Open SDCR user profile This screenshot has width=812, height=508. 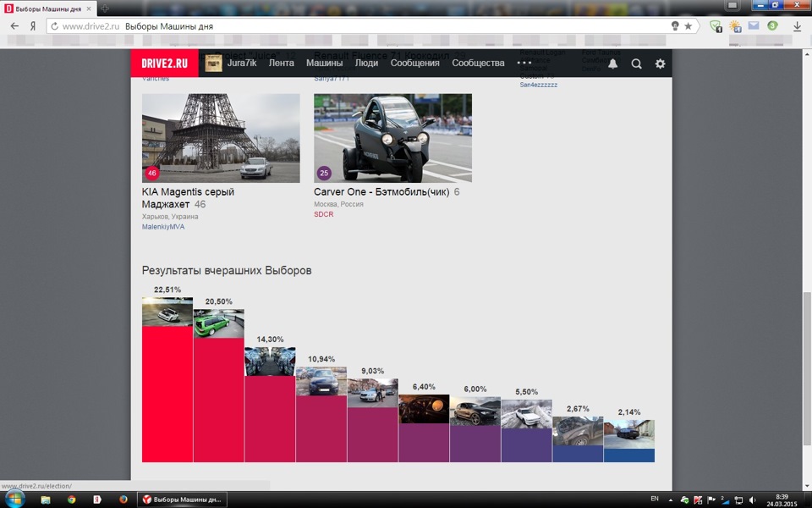pos(324,214)
